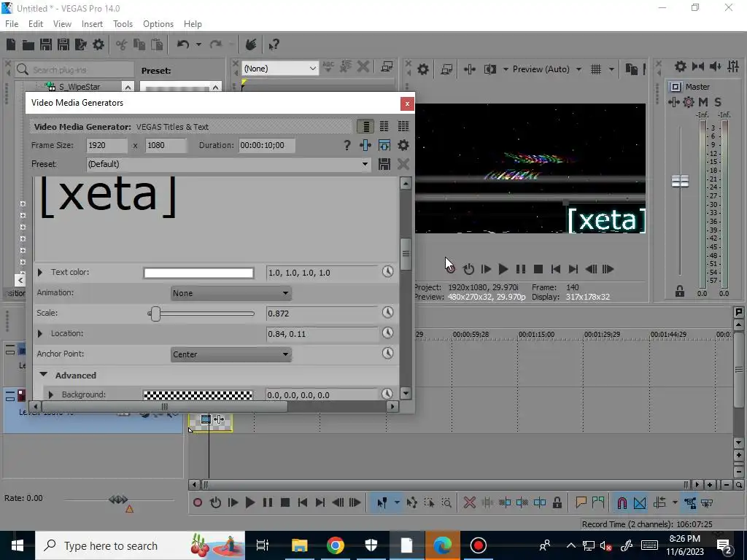Open the File menu
The height and width of the screenshot is (560, 747).
point(12,24)
